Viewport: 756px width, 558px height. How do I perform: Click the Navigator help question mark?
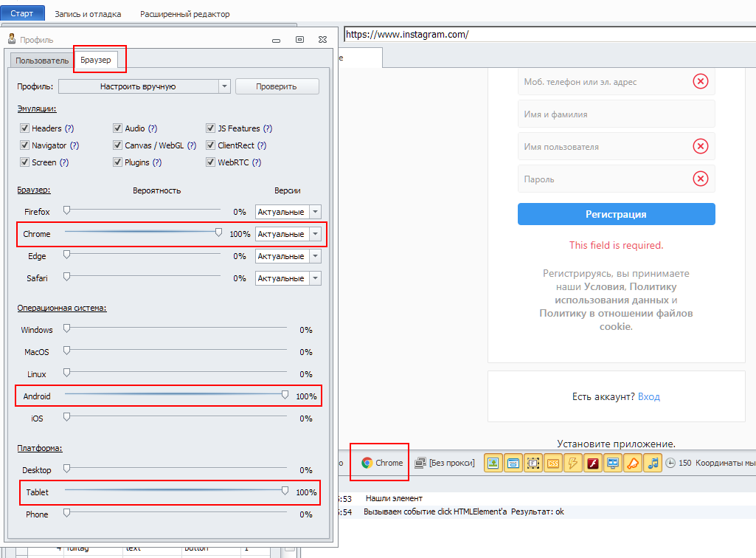coord(74,145)
